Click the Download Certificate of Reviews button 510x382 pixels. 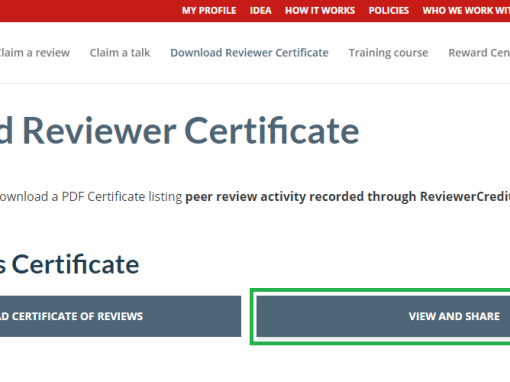pos(120,316)
